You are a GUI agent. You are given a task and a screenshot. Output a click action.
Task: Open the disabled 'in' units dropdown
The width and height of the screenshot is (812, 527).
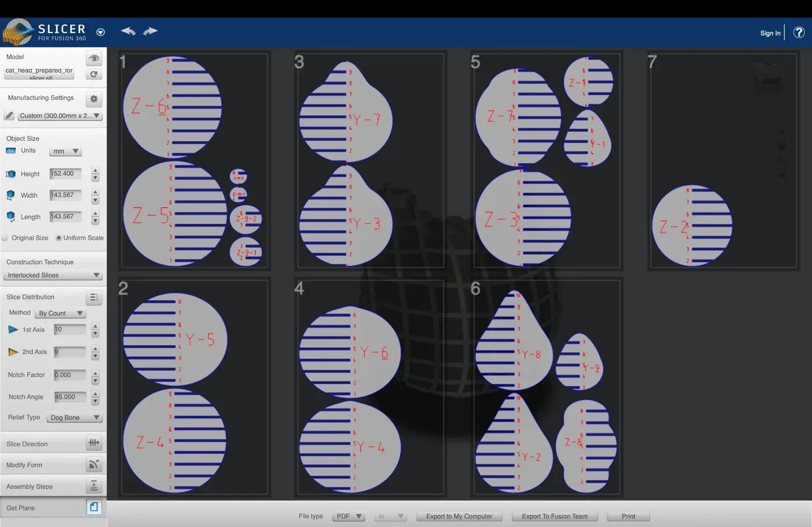pyautogui.click(x=390, y=517)
